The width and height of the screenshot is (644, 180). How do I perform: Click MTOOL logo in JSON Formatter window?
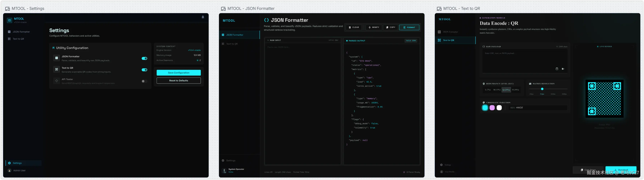coord(229,20)
